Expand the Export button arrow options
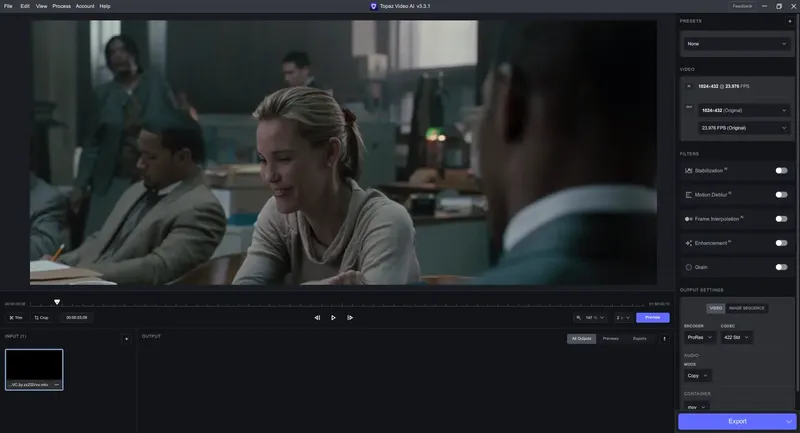The image size is (800, 433). click(789, 422)
